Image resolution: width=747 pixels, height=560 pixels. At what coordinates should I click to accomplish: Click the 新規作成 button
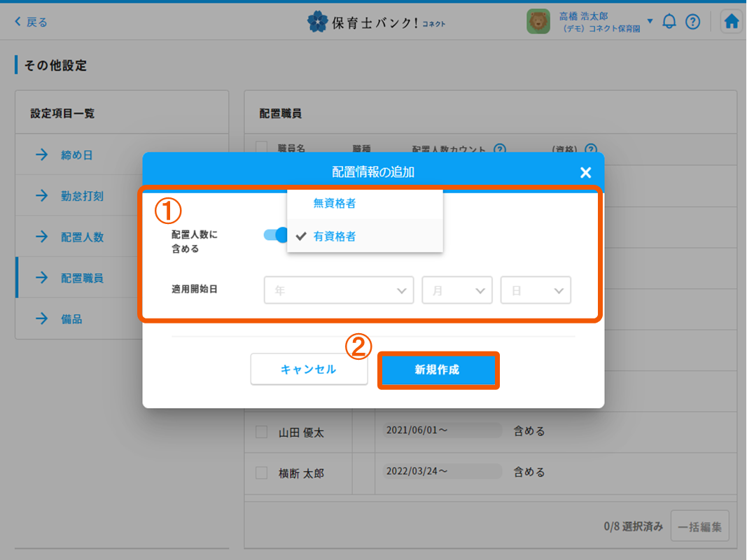[x=438, y=370]
